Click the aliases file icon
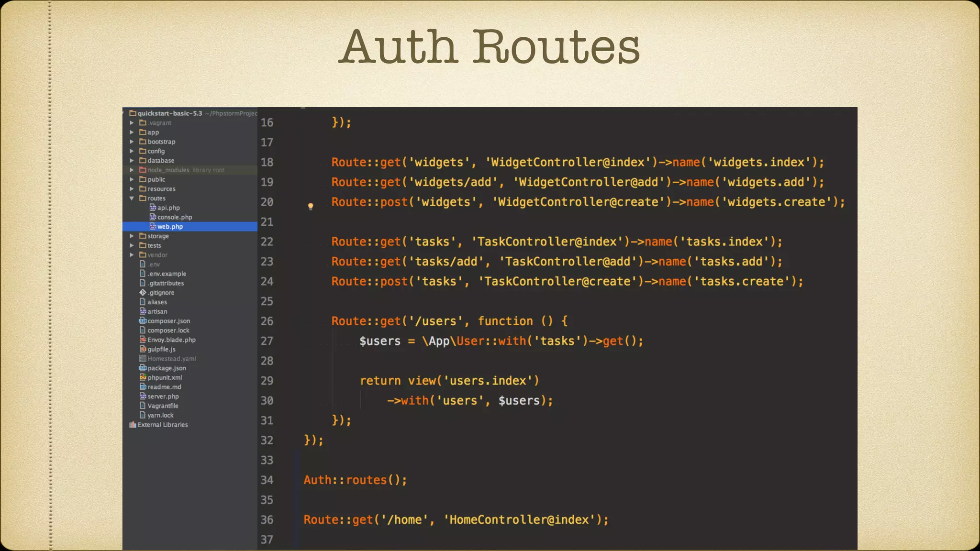Image resolution: width=980 pixels, height=551 pixels. [x=143, y=302]
